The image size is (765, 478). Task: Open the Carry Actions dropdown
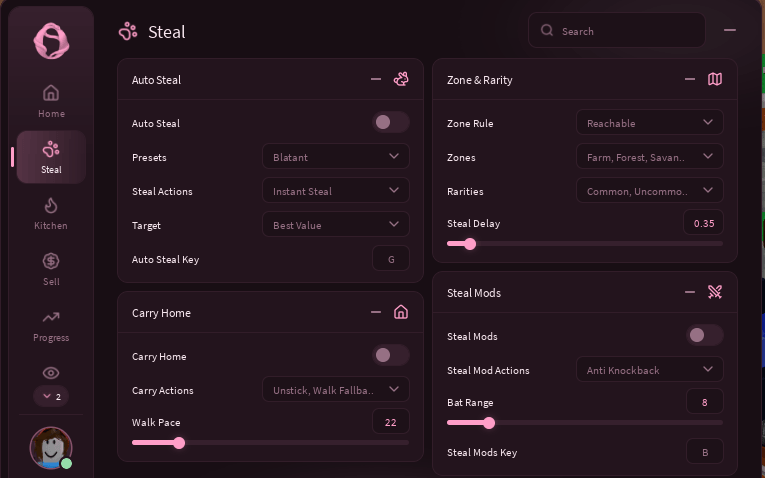point(336,389)
